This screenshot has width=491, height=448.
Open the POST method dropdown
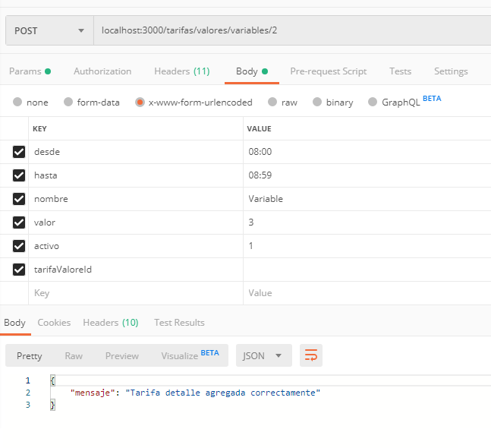(x=49, y=31)
